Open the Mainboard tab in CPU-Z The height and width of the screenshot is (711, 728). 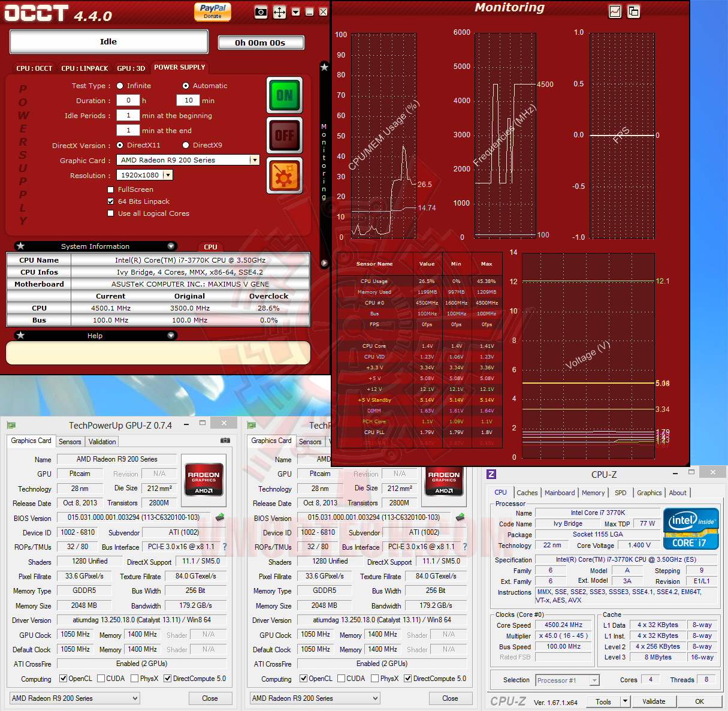click(x=560, y=493)
